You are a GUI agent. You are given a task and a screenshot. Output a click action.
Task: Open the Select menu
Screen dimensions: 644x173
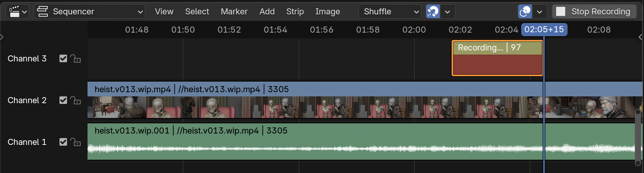coord(197,12)
